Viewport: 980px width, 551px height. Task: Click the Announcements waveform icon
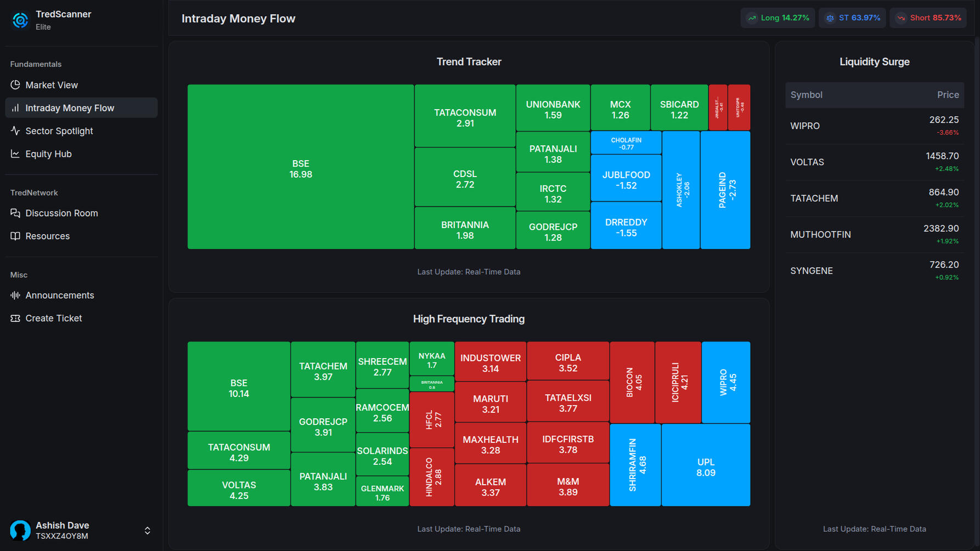(x=15, y=296)
